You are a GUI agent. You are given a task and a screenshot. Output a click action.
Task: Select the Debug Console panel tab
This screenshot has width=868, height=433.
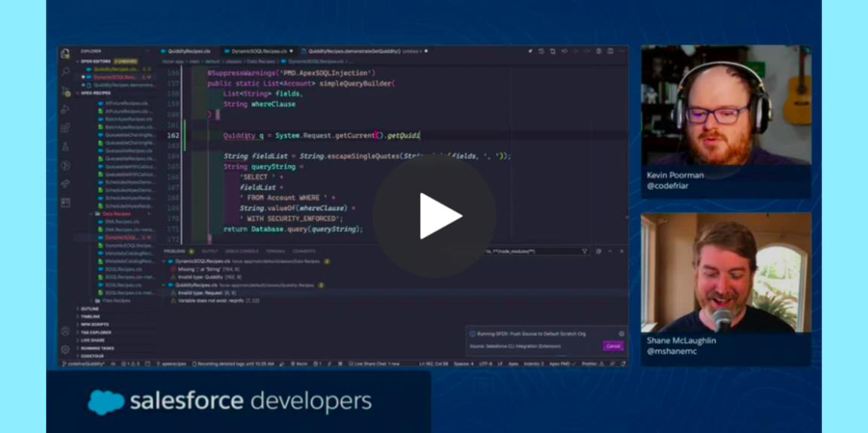242,251
